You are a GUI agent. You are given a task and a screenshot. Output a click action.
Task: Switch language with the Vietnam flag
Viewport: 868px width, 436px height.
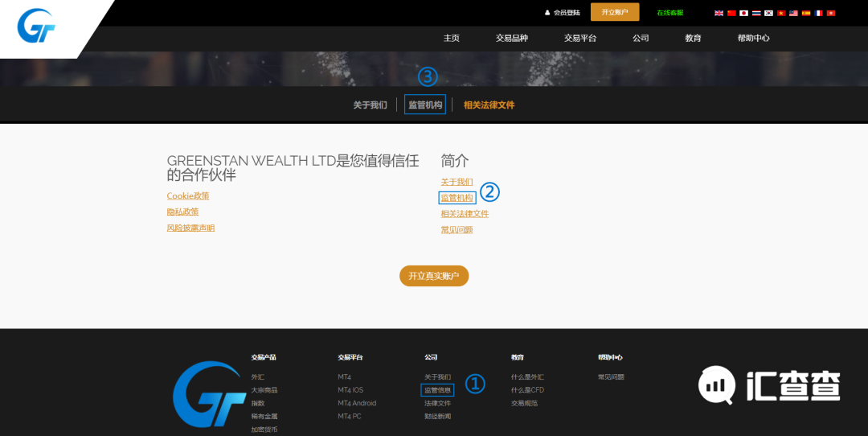[781, 13]
